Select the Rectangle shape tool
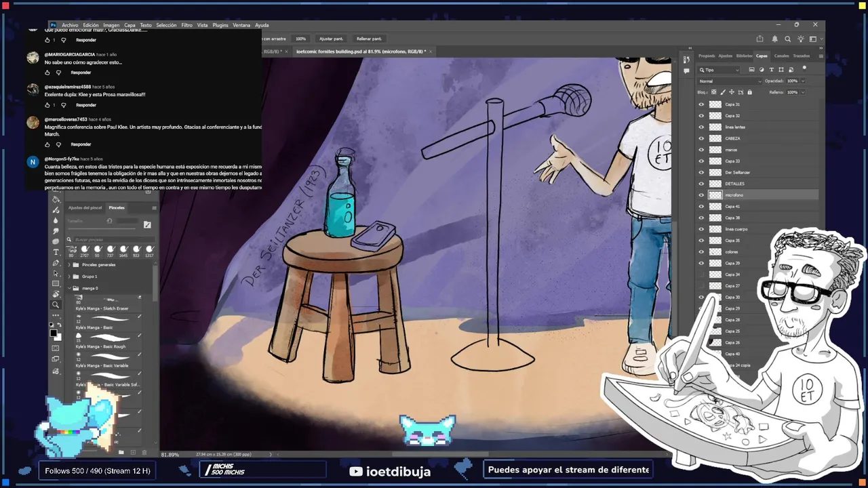Screen dimensions: 868x488 tap(56, 283)
